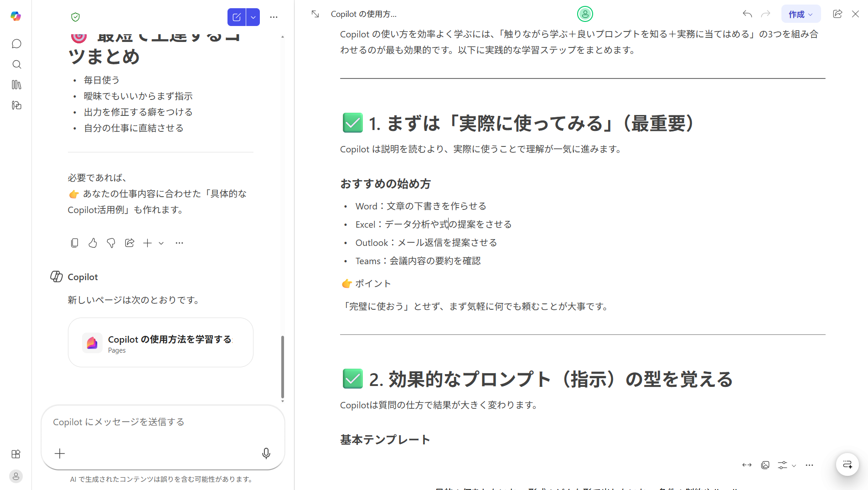Viewport: 868px width, 490px height.
Task: Expand the chevron next to the sliders icon
Action: coord(794,466)
